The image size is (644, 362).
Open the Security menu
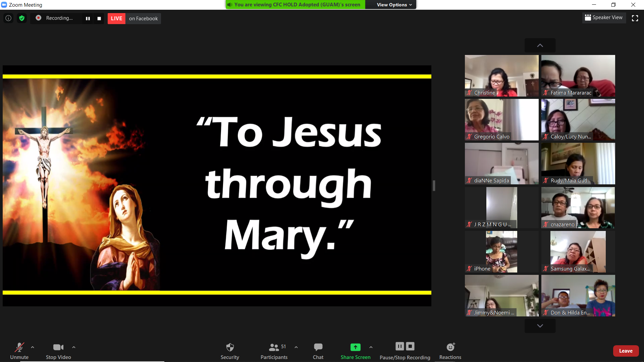[x=230, y=351]
